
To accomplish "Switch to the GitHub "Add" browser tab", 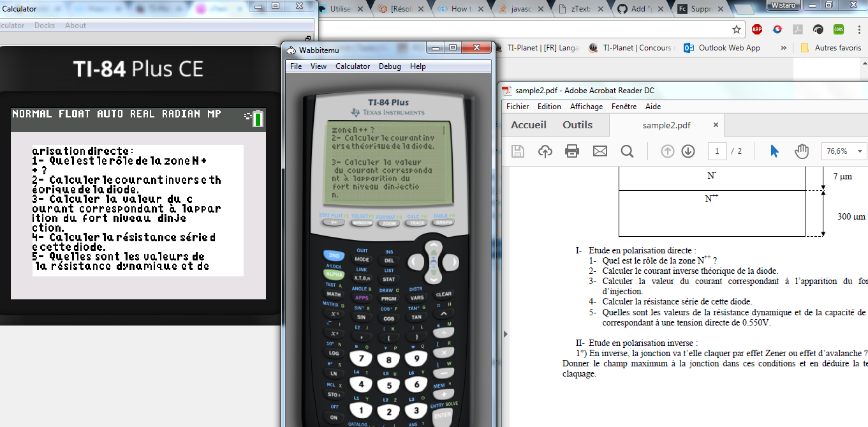I will 640,10.
